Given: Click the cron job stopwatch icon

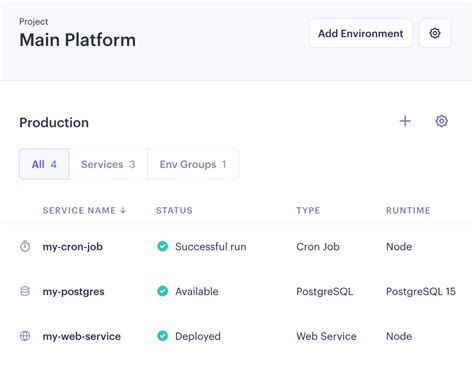Looking at the screenshot, I should pyautogui.click(x=25, y=247).
